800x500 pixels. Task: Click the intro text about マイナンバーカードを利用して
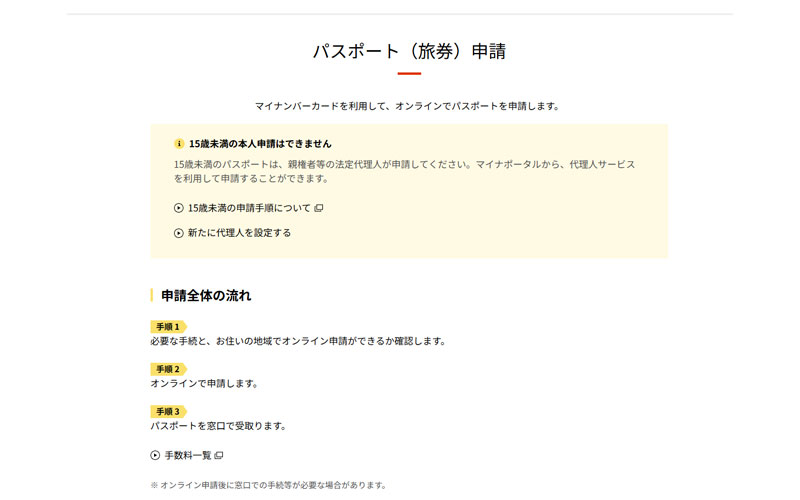408,106
